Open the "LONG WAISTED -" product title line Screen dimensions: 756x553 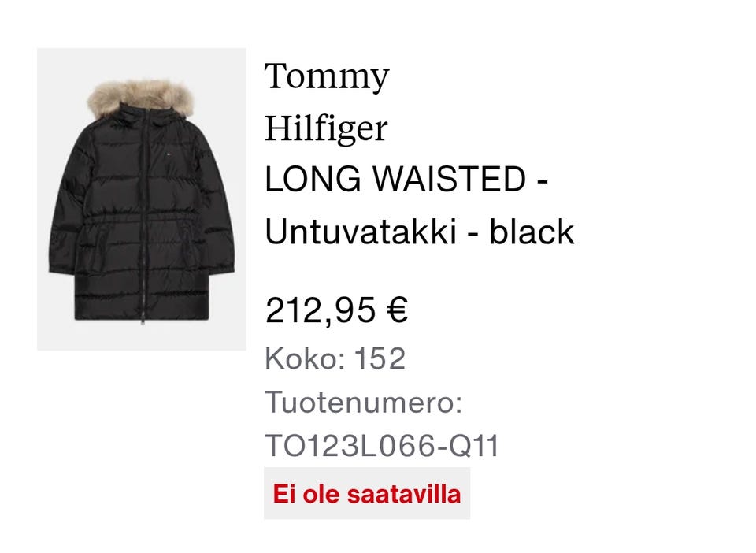[x=406, y=180]
